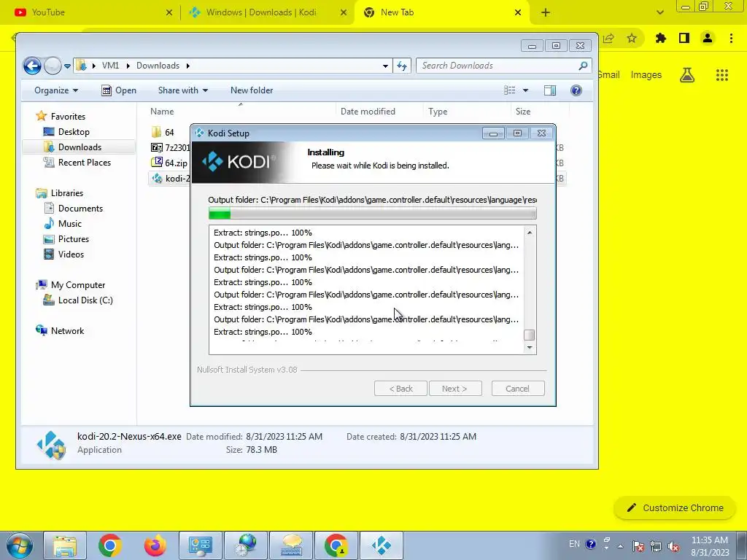Click the install log scrollbar thumb

[x=530, y=335]
